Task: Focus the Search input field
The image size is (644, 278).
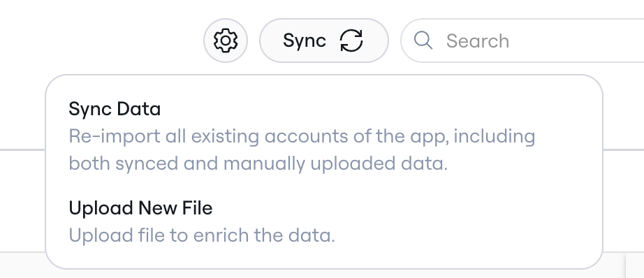Action: (522, 41)
